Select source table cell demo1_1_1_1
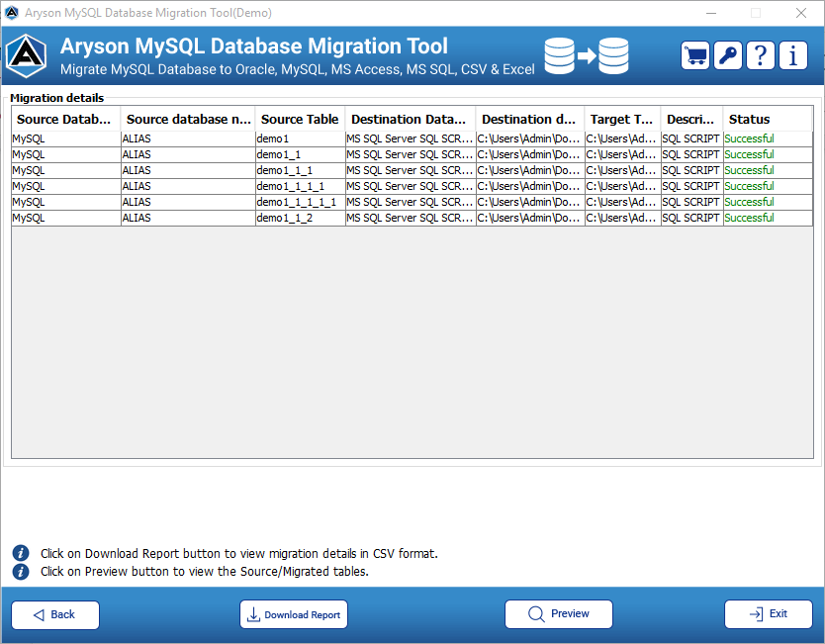The width and height of the screenshot is (825, 644). click(300, 186)
